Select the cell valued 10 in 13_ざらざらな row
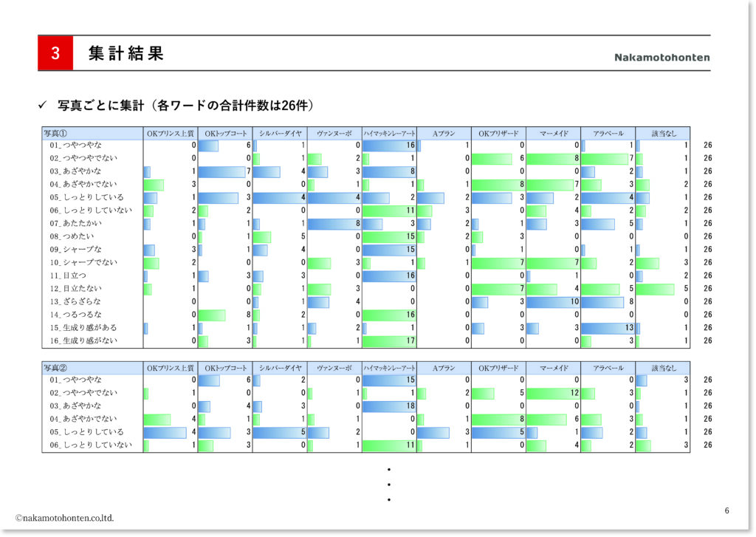Viewport: 756px width, 537px height. pos(553,301)
